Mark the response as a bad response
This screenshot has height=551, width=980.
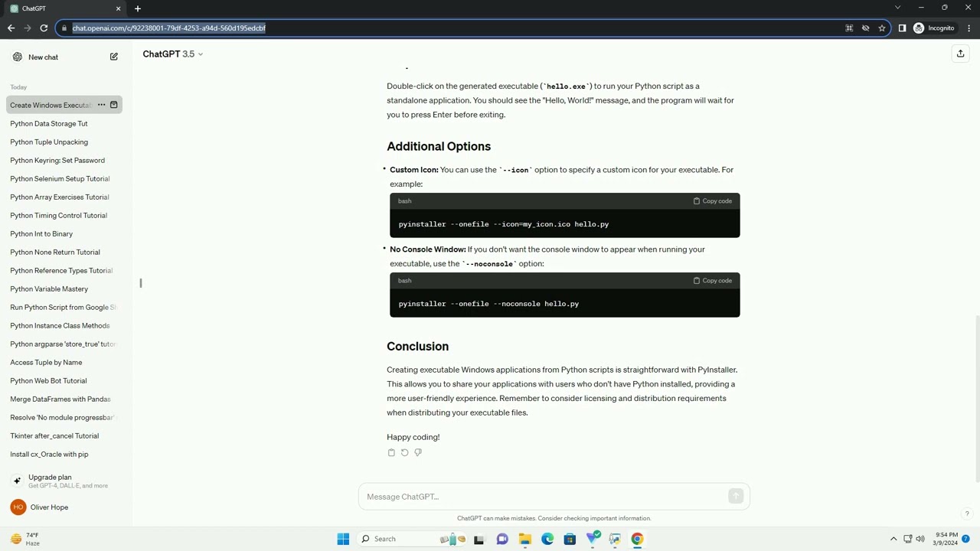pos(417,452)
